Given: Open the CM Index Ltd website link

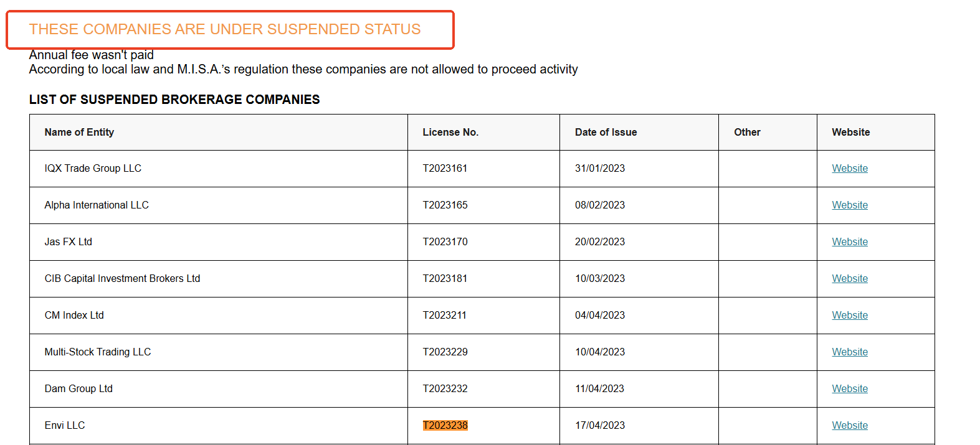Looking at the screenshot, I should click(x=849, y=316).
